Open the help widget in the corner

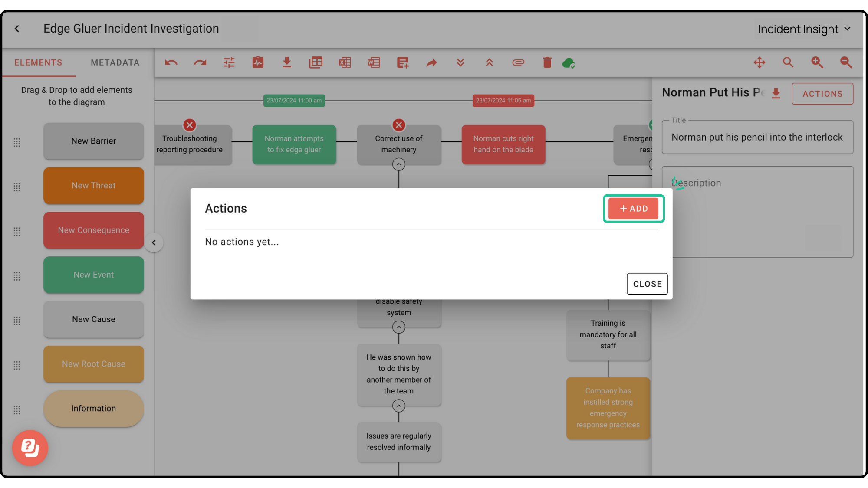point(30,448)
